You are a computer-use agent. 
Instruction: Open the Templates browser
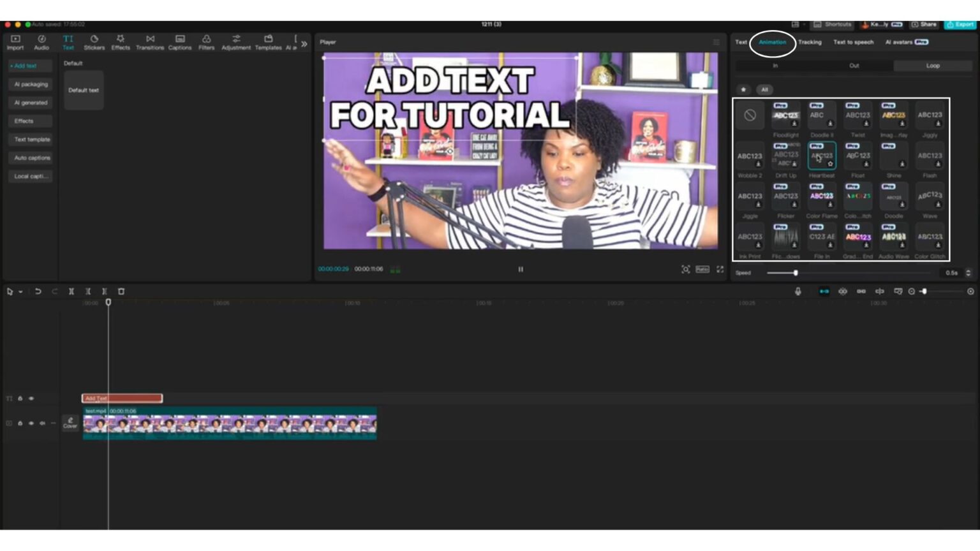267,42
